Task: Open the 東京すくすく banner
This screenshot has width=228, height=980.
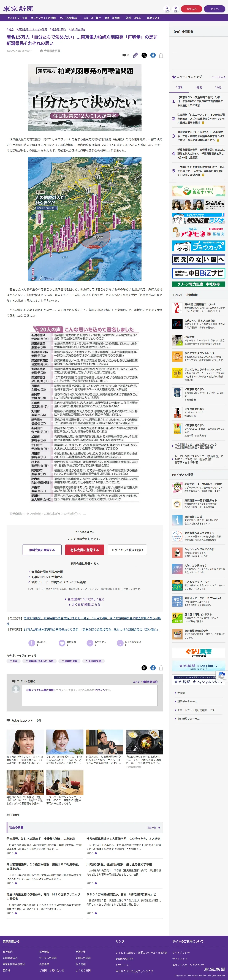Action: (198, 191)
